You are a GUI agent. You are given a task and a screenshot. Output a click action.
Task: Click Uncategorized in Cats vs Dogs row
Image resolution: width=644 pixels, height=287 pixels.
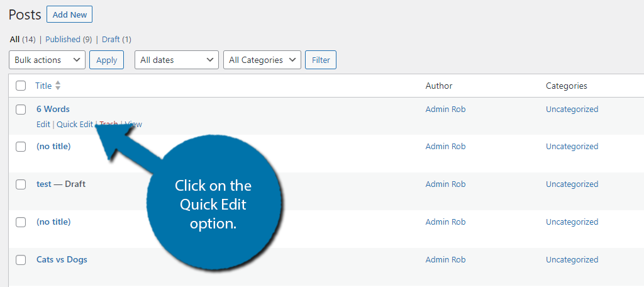572,259
